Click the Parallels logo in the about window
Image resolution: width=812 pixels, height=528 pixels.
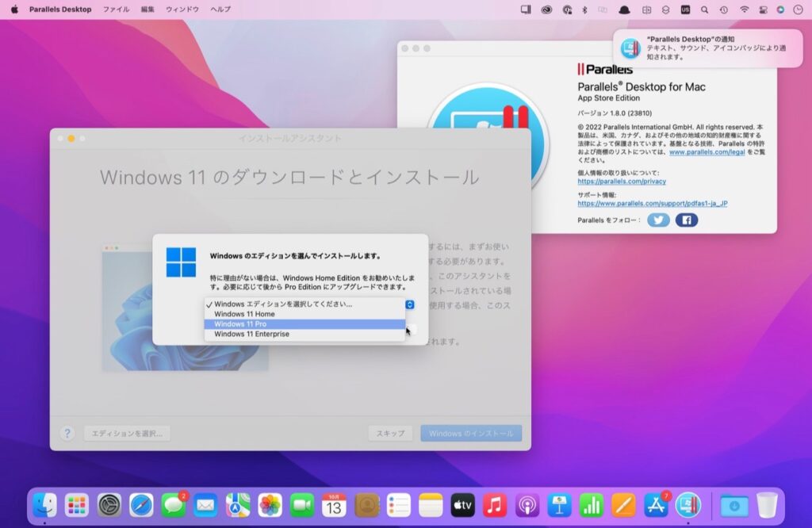(x=607, y=70)
